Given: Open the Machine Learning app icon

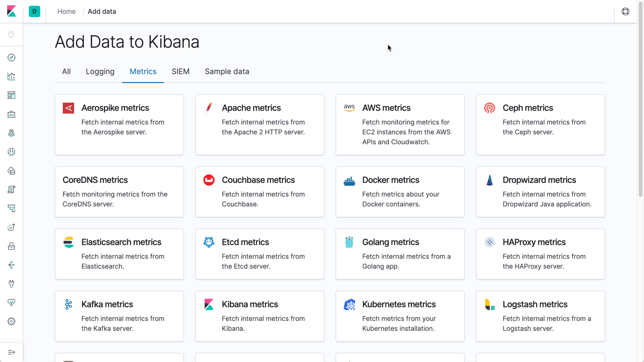Looking at the screenshot, I should tap(11, 152).
